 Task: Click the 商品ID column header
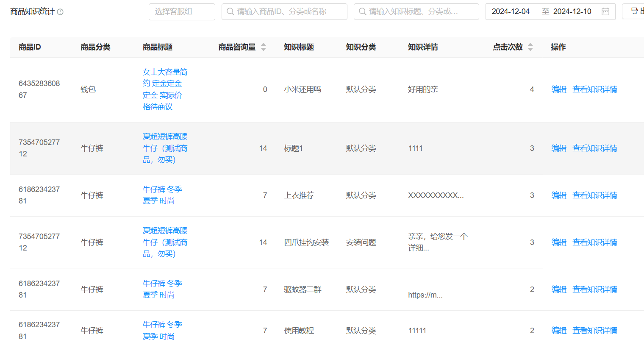(30, 47)
